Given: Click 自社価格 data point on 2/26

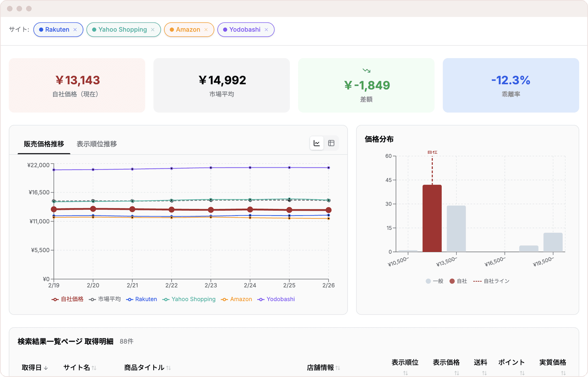Looking at the screenshot, I should point(329,210).
